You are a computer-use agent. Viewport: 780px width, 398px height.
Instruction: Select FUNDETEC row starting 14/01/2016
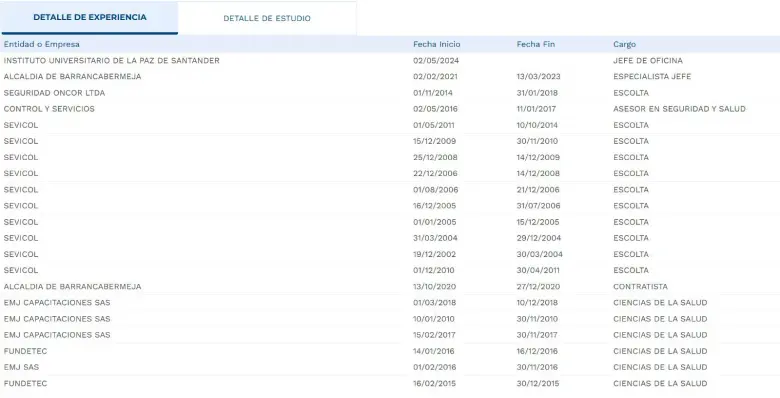(25, 351)
